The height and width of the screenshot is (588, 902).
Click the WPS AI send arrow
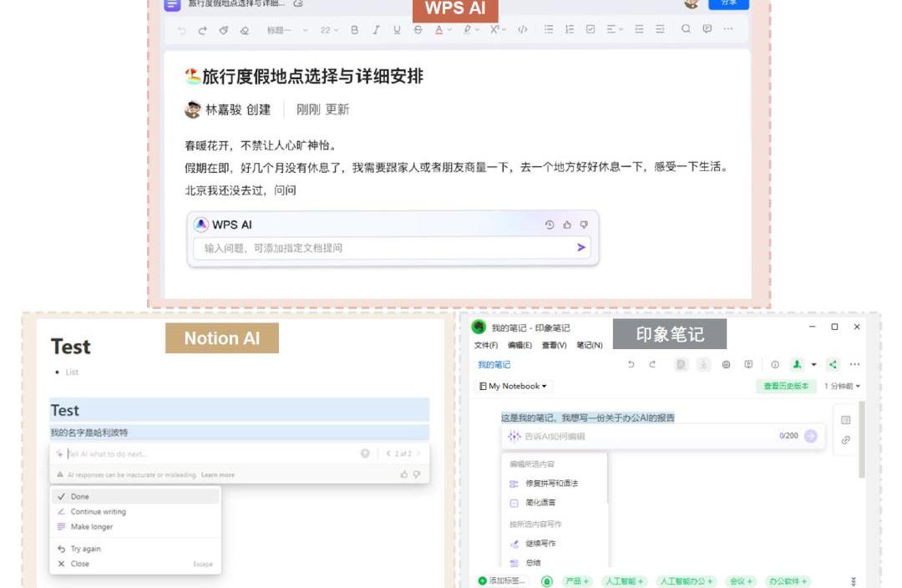[x=581, y=247]
